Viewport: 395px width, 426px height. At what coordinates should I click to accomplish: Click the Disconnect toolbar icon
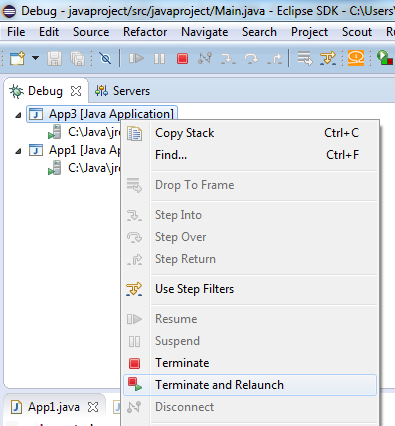click(205, 59)
